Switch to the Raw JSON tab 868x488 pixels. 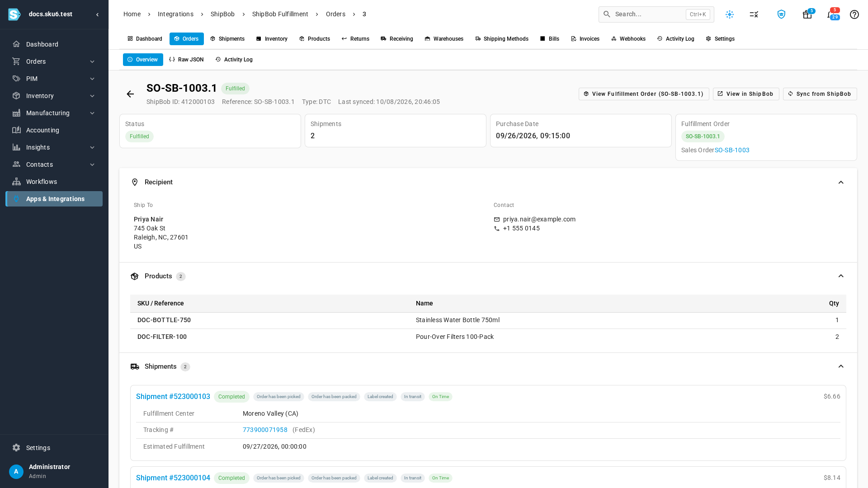186,60
